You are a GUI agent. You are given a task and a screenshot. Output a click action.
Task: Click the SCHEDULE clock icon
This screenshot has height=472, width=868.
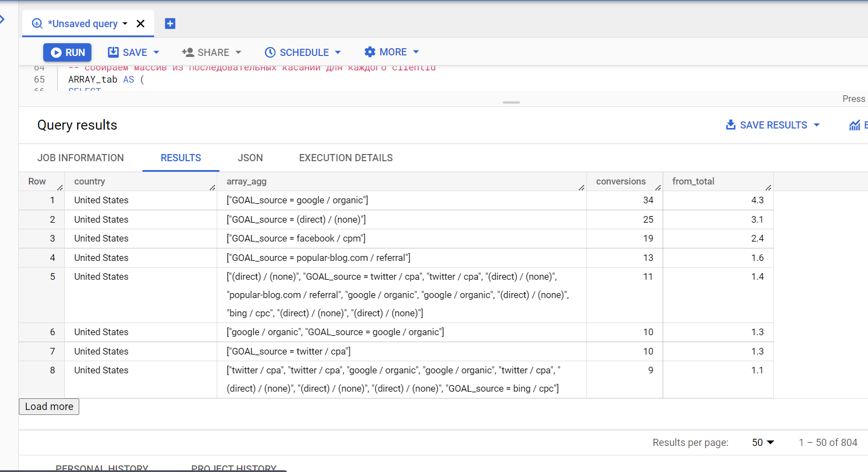pos(270,52)
